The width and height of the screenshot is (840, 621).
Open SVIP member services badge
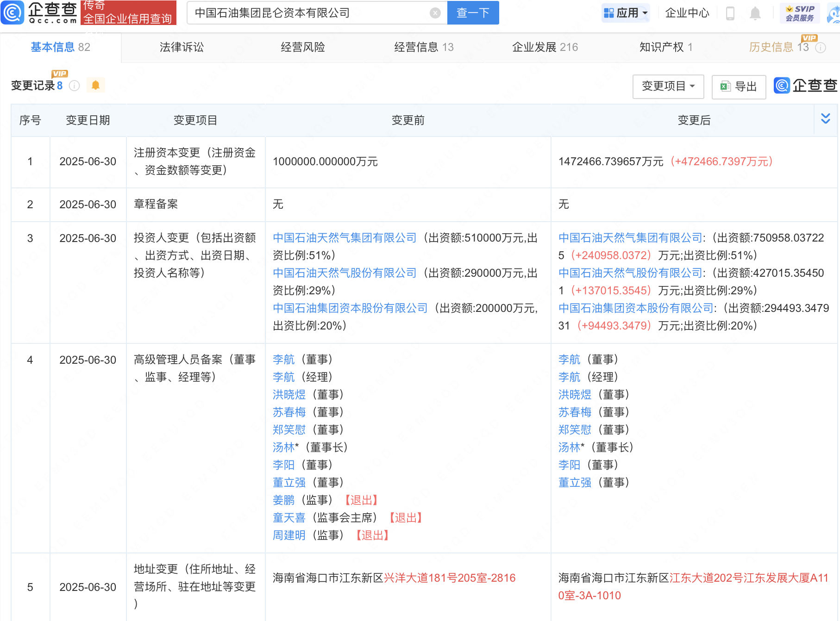click(x=800, y=13)
